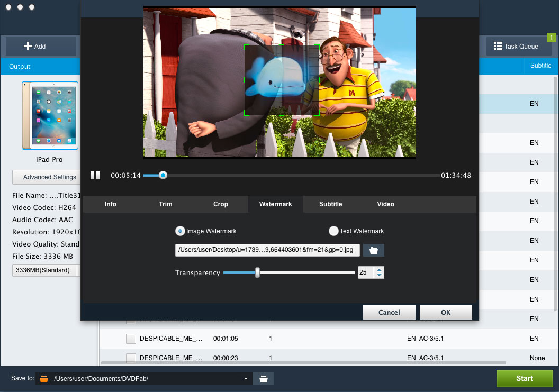Click the horizontal scrollbar under title list
Image resolution: width=559 pixels, height=392 pixels.
coord(303,363)
